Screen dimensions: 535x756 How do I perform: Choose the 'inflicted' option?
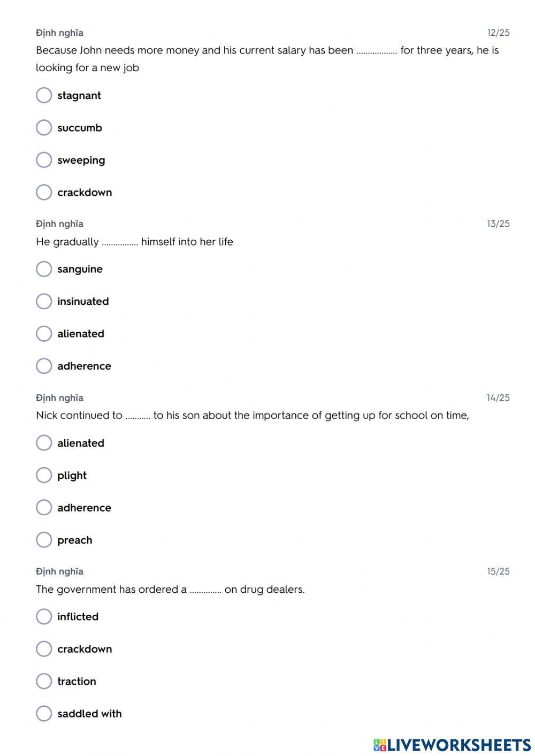44,617
